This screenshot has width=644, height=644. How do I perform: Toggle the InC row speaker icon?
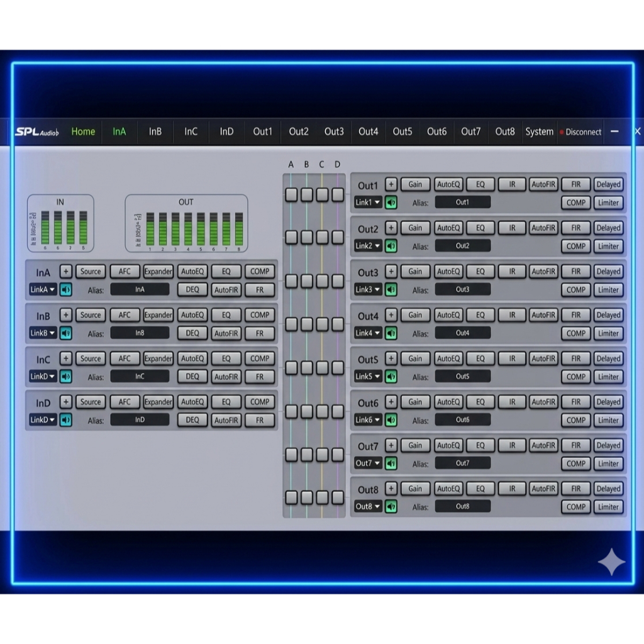[x=65, y=376]
